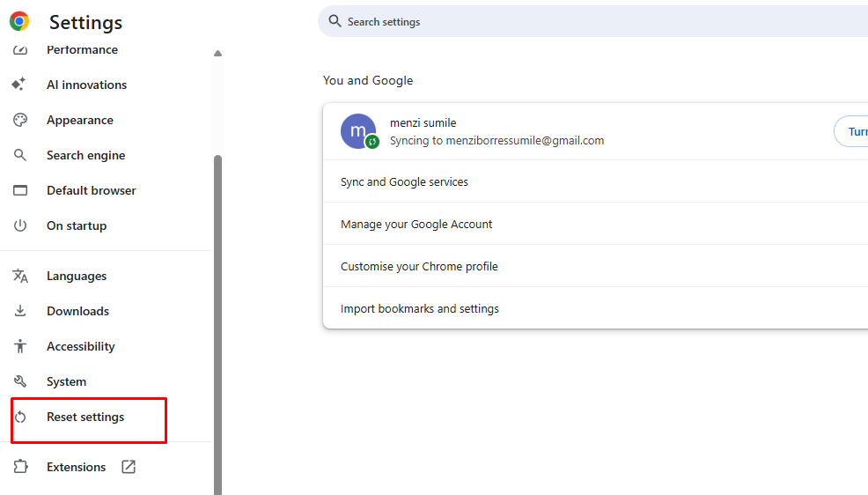Click the System wrench icon
The image size is (868, 495).
tap(19, 381)
